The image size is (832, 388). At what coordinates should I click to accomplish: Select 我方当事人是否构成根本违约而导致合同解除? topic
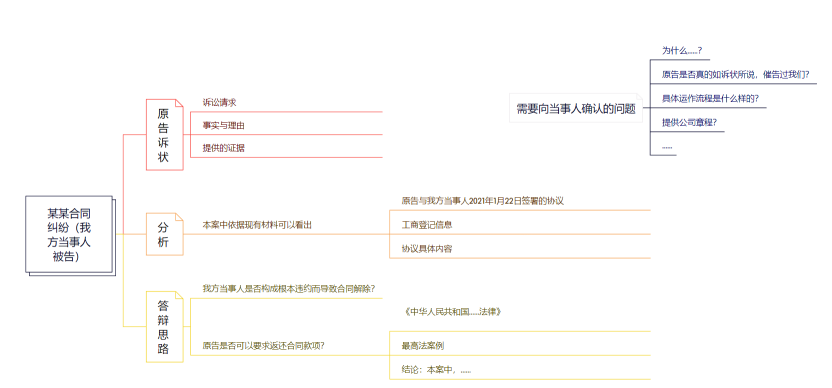click(289, 289)
